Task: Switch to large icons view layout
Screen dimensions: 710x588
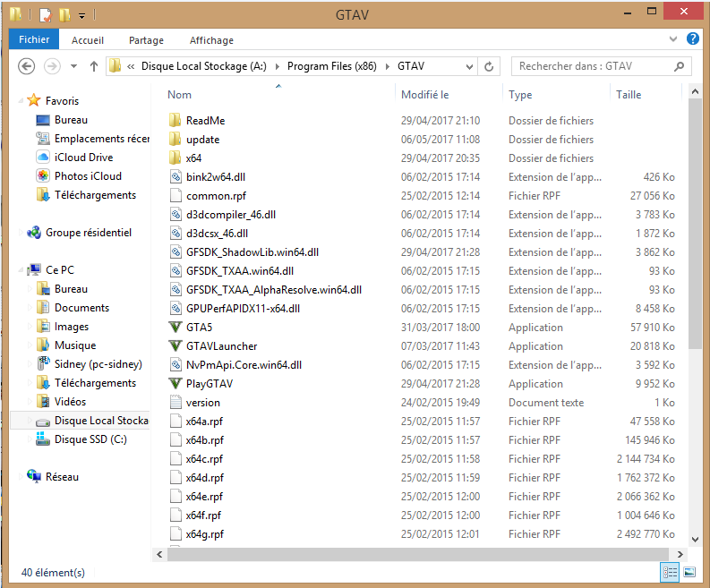Action: click(x=689, y=572)
